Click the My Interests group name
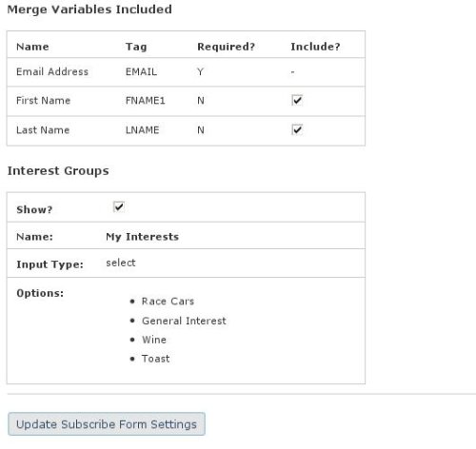476x449 pixels. click(x=142, y=237)
